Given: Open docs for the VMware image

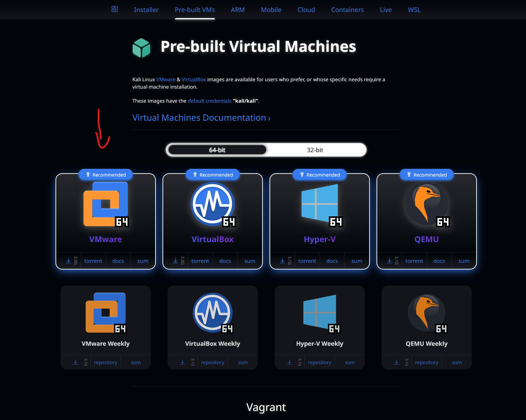Looking at the screenshot, I should click(118, 261).
